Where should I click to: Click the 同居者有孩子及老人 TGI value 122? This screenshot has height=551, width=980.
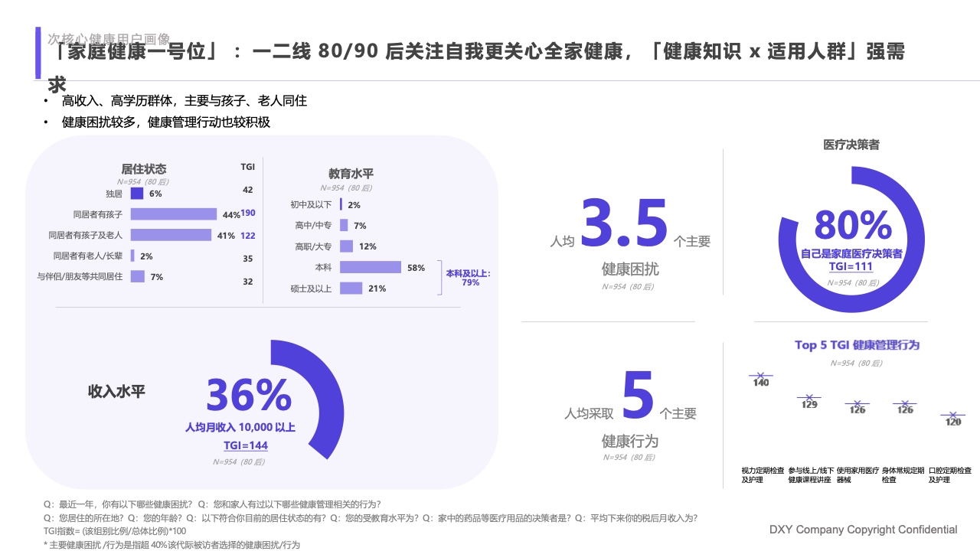pos(247,236)
